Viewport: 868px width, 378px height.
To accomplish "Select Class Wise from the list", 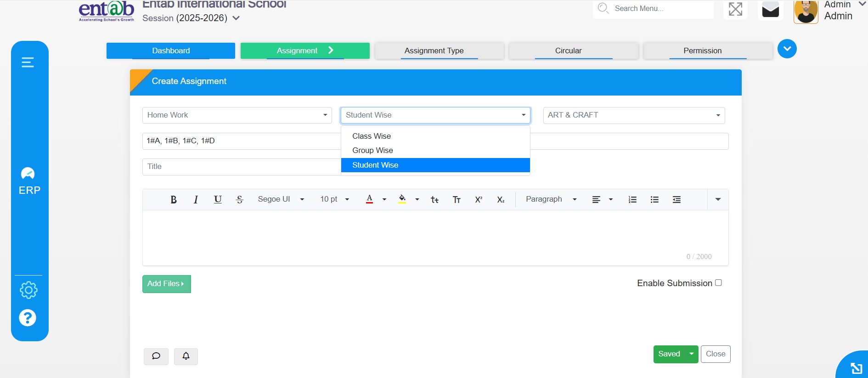I will click(x=372, y=136).
